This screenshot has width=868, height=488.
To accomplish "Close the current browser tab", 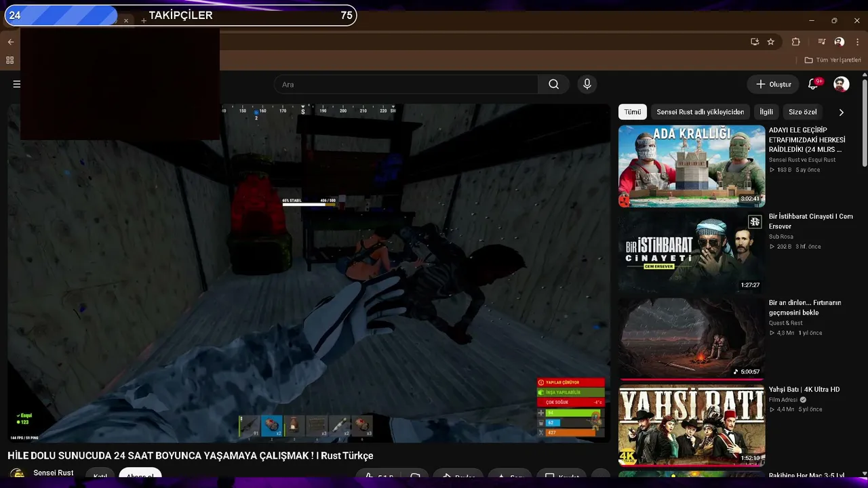I will [x=125, y=21].
